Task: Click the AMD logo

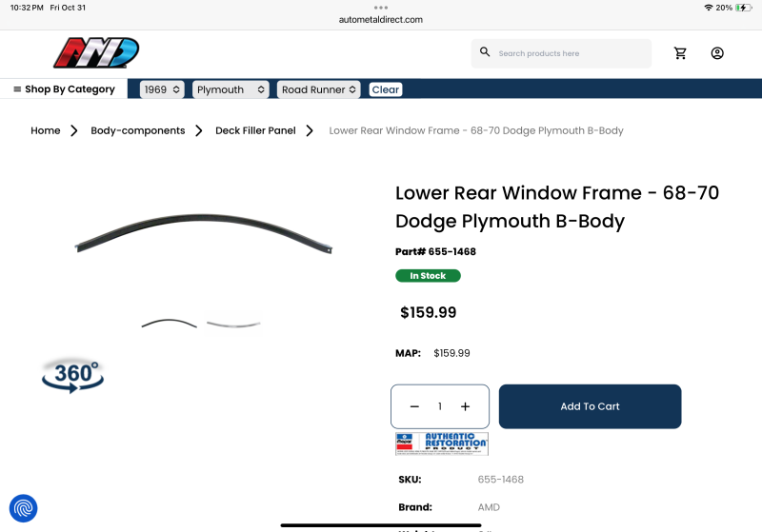Action: click(96, 52)
